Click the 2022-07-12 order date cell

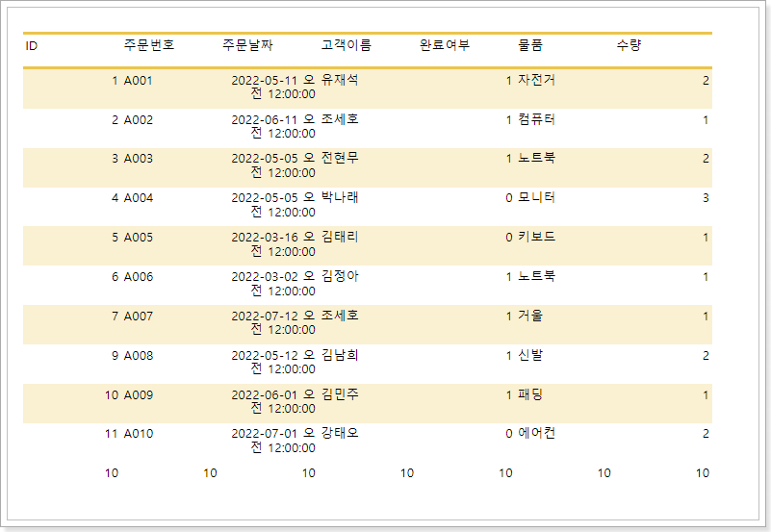coord(273,323)
